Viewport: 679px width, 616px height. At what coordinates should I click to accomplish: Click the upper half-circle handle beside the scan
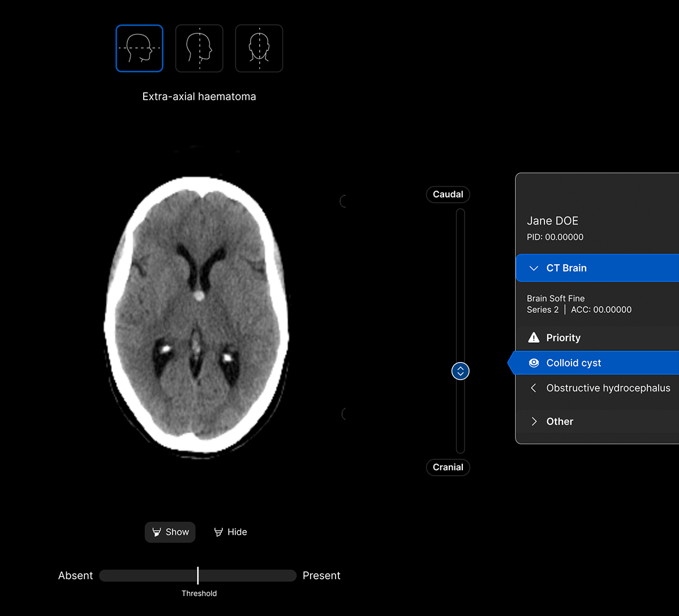tap(343, 201)
